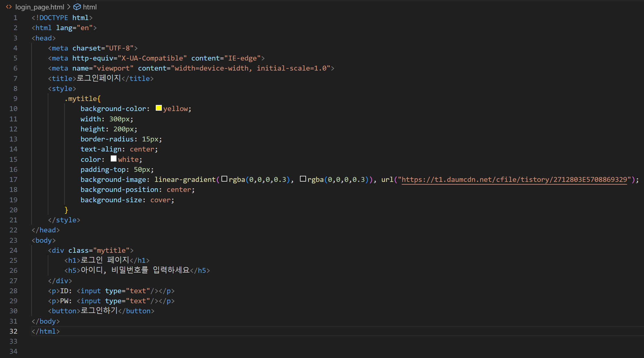Click the login_page.html breadcrumb
644x358 pixels.
point(40,7)
